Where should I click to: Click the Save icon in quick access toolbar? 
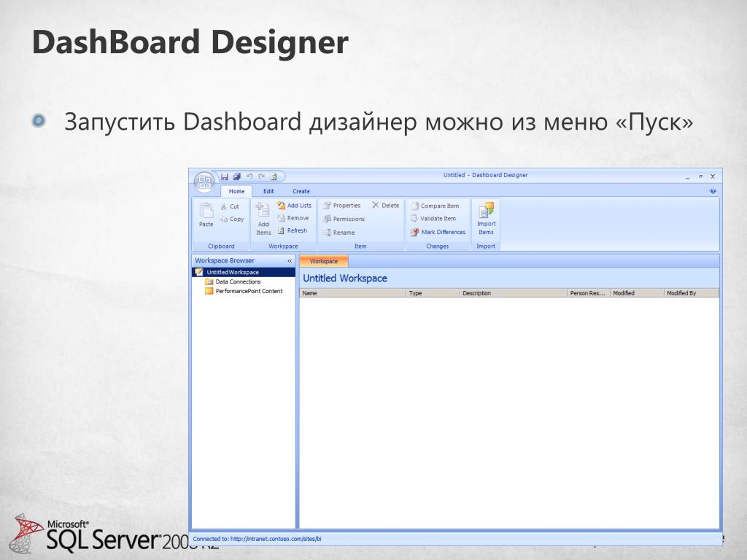(x=225, y=176)
